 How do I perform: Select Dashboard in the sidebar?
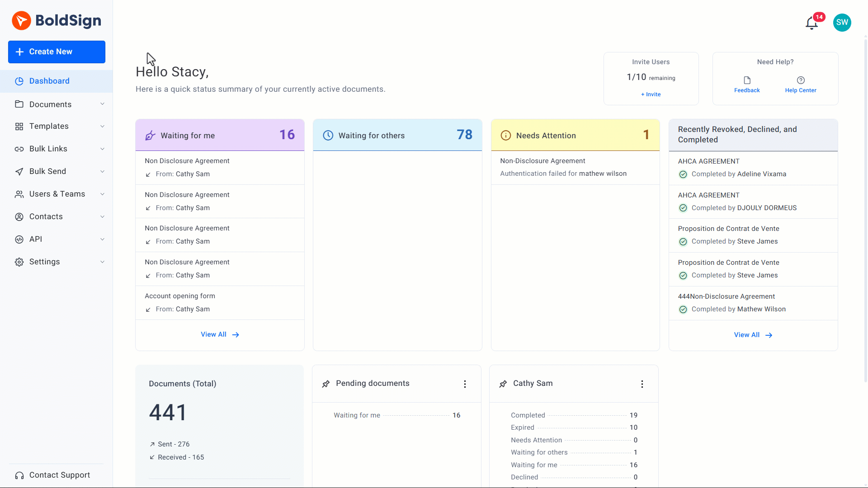(x=56, y=81)
